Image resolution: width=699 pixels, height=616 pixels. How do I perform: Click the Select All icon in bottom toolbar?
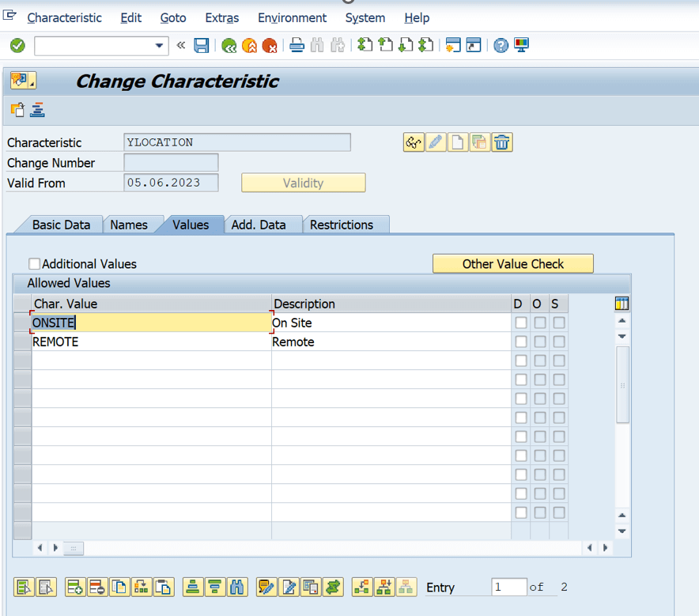pyautogui.click(x=24, y=587)
